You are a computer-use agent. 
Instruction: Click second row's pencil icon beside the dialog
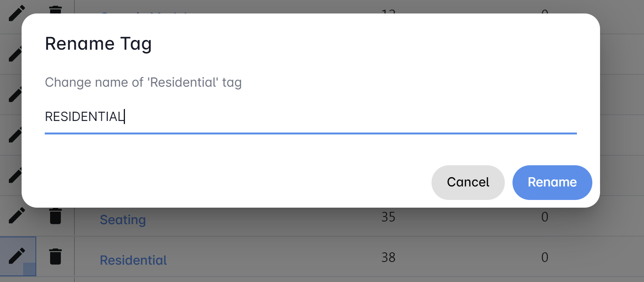pos(14,54)
